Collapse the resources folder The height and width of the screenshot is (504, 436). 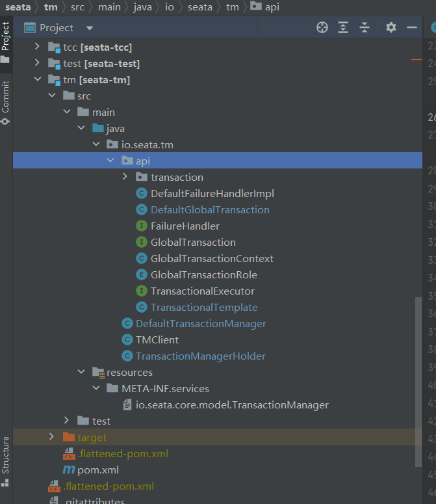[x=81, y=371]
